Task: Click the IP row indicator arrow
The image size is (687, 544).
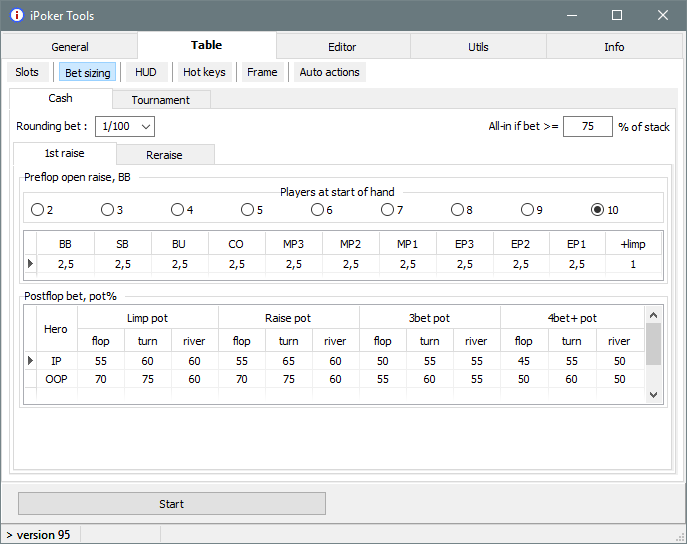Action: (30, 360)
